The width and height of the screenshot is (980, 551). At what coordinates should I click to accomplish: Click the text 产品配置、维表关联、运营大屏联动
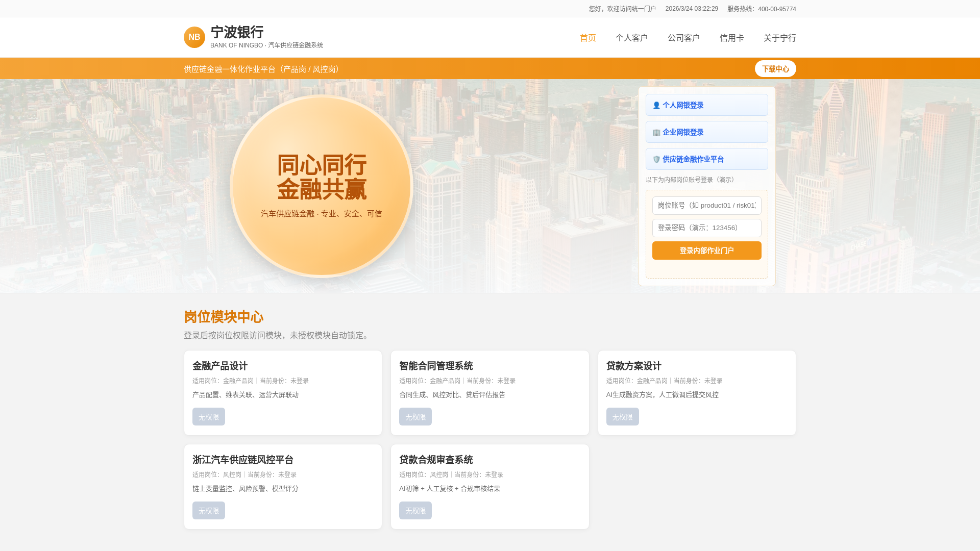tap(246, 395)
